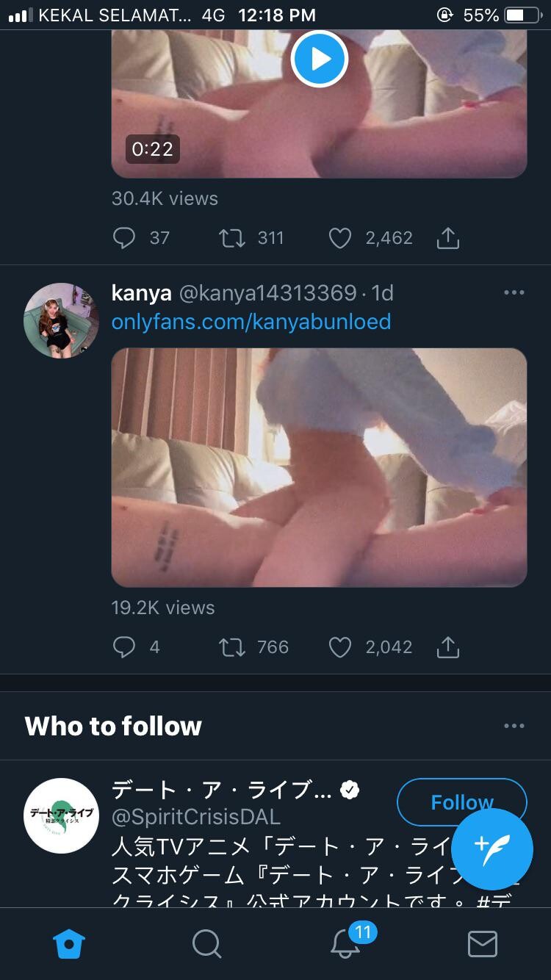Retweet the post with 311 retweets
Screen dimensions: 551x980
pos(232,238)
